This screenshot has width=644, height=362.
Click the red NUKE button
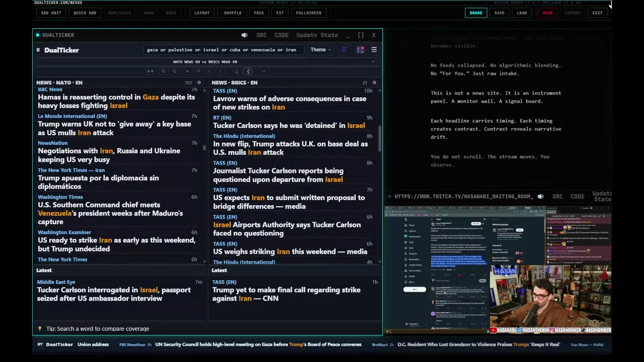[x=547, y=13]
